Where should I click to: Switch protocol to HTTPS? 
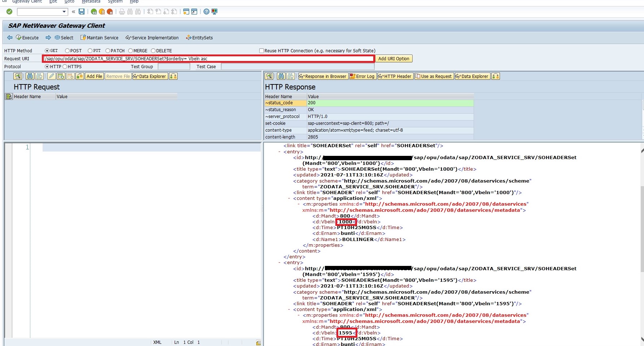(x=64, y=66)
